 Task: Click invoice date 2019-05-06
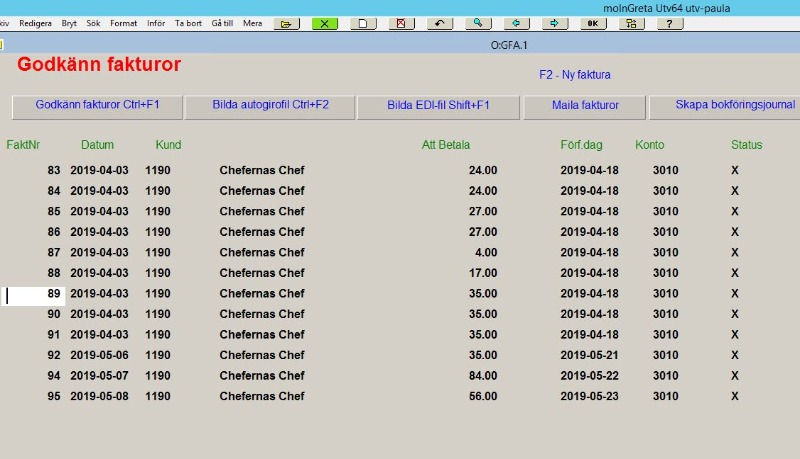tap(99, 355)
